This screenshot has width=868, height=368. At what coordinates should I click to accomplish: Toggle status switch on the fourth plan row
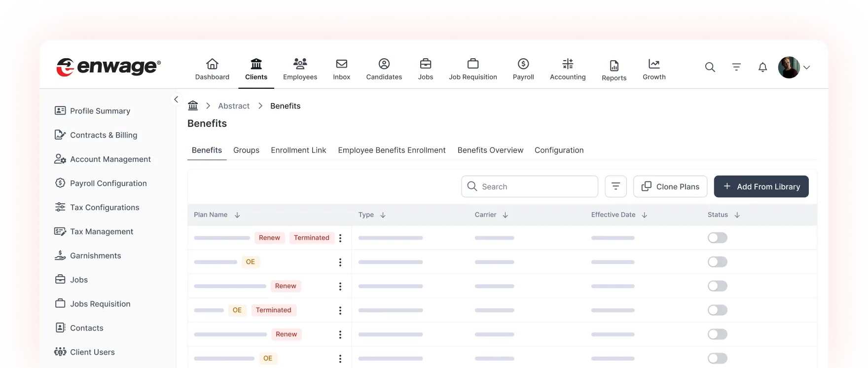(717, 310)
